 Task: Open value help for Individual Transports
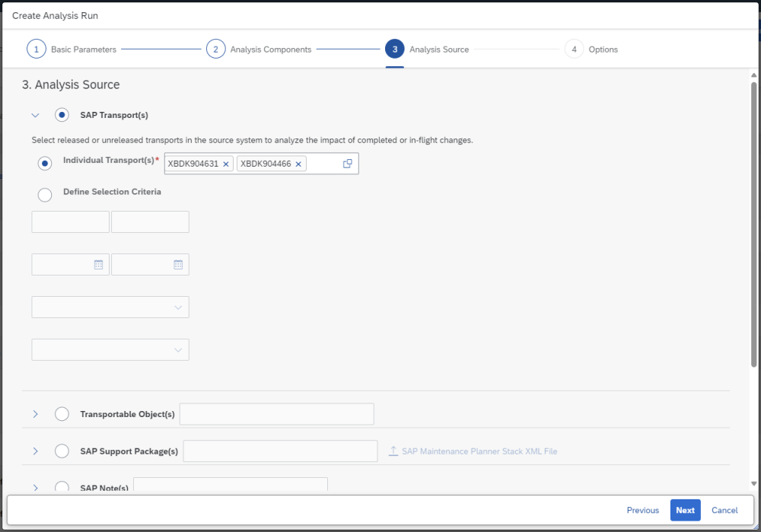click(348, 164)
